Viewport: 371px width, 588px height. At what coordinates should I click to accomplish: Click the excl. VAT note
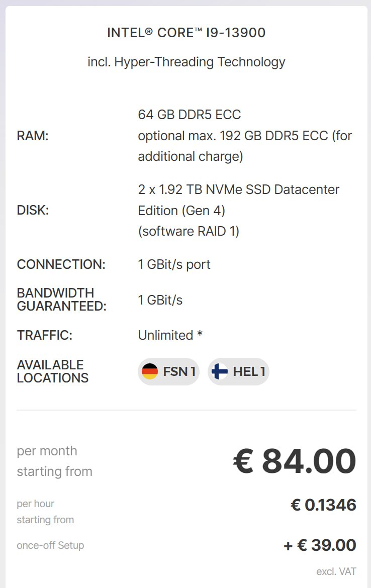(x=336, y=572)
